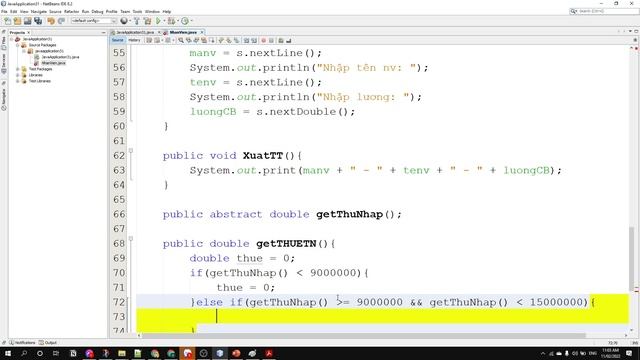Click the Shift Line Left editor icon

pos(246,40)
